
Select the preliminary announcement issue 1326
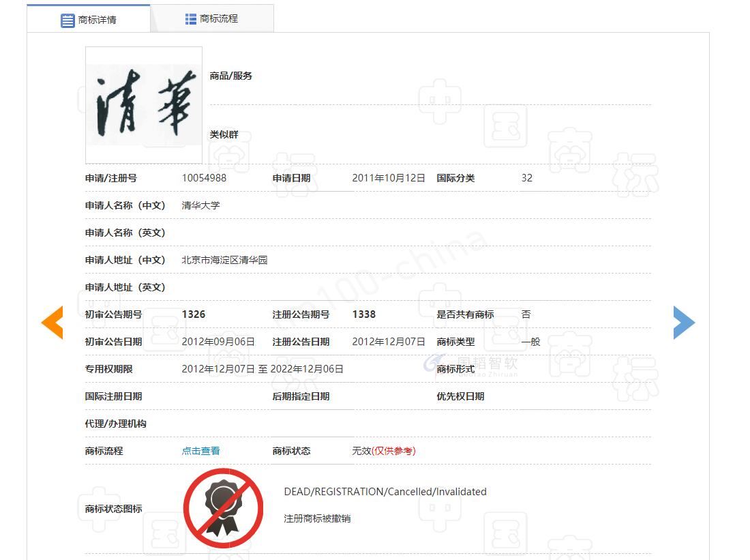(x=193, y=314)
